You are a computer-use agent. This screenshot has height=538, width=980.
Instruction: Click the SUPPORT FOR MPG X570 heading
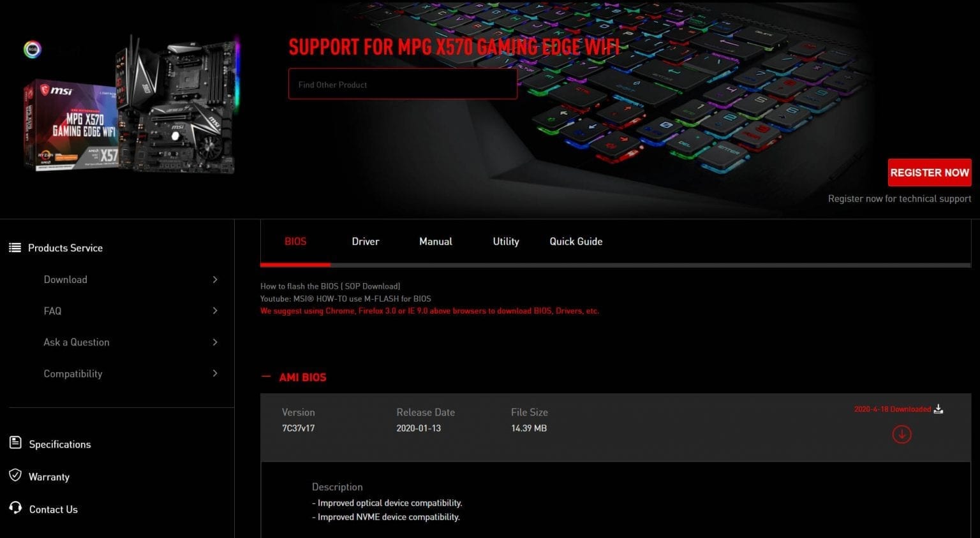coord(454,47)
